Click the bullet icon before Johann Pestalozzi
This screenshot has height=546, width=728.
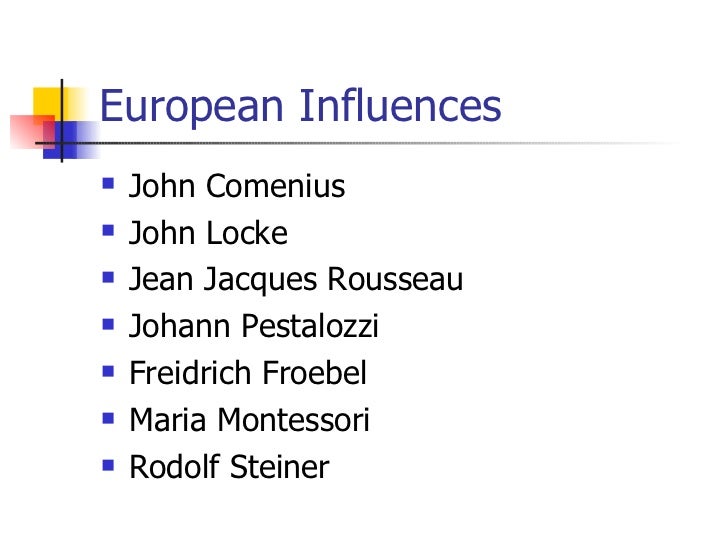[x=108, y=326]
